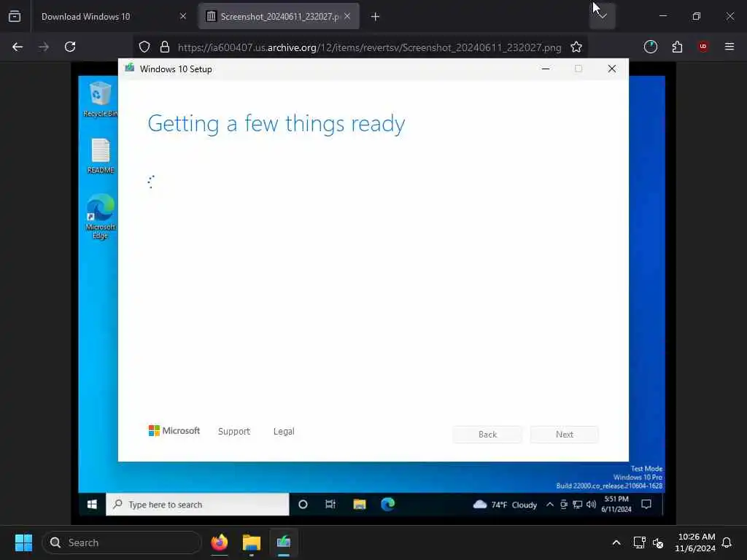Open the uBlock Origin extension
This screenshot has height=560, width=747.
pyautogui.click(x=703, y=47)
